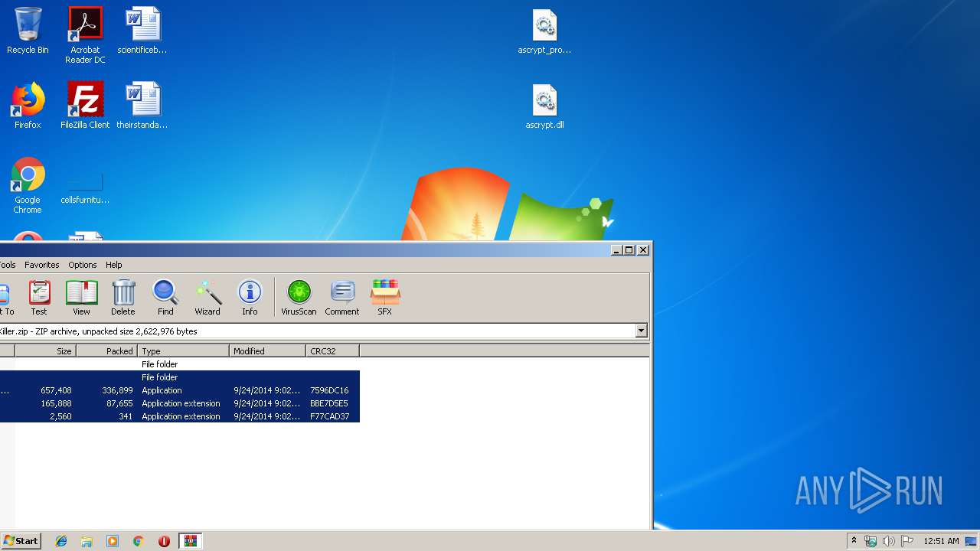Open the View tool in WinRAR

pos(81,298)
